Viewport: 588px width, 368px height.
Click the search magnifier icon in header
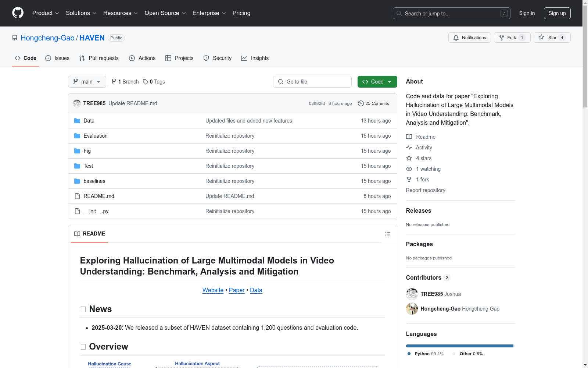pyautogui.click(x=399, y=13)
